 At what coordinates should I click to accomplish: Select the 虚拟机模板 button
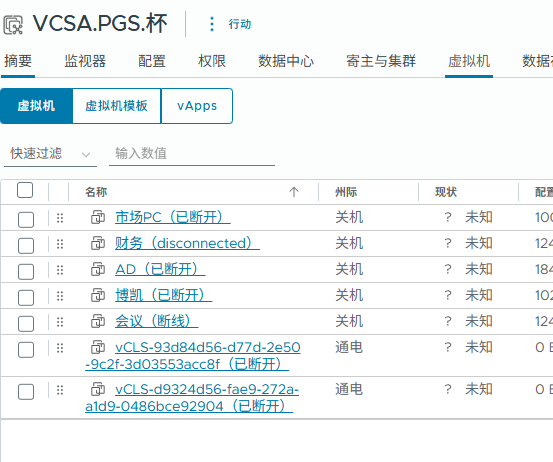point(116,106)
